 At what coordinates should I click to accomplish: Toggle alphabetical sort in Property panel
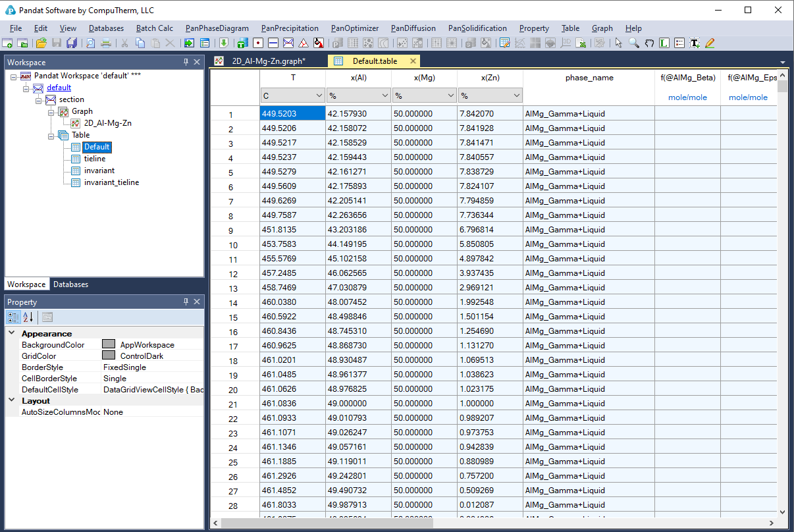click(x=28, y=317)
